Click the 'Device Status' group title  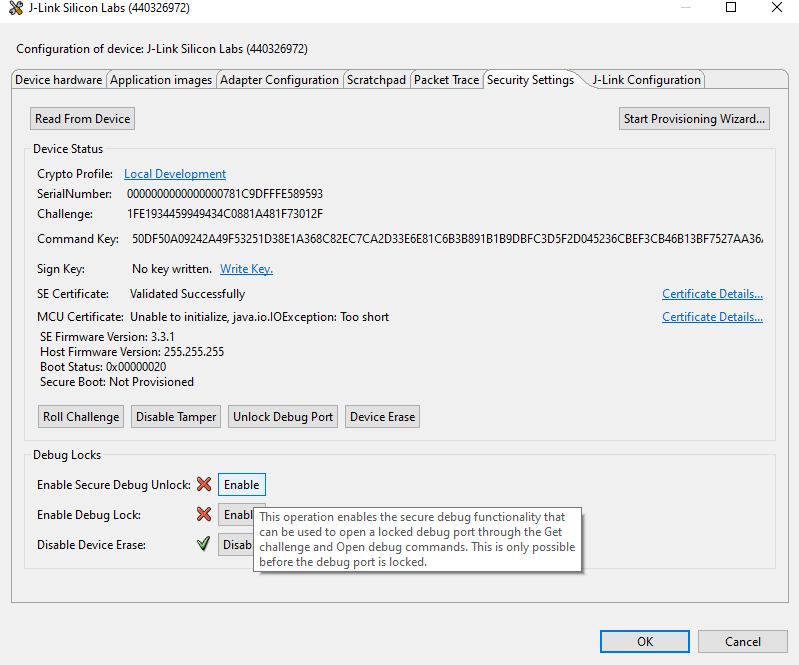point(68,149)
